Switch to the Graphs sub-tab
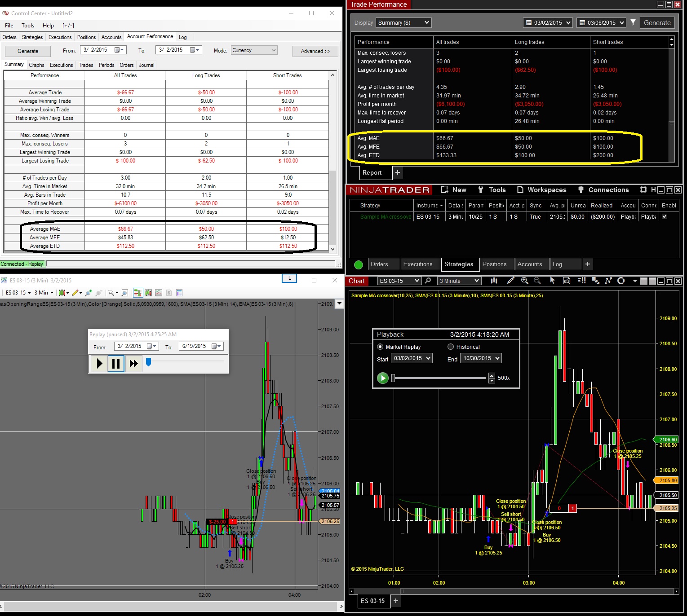The width and height of the screenshot is (687, 616). (x=36, y=65)
